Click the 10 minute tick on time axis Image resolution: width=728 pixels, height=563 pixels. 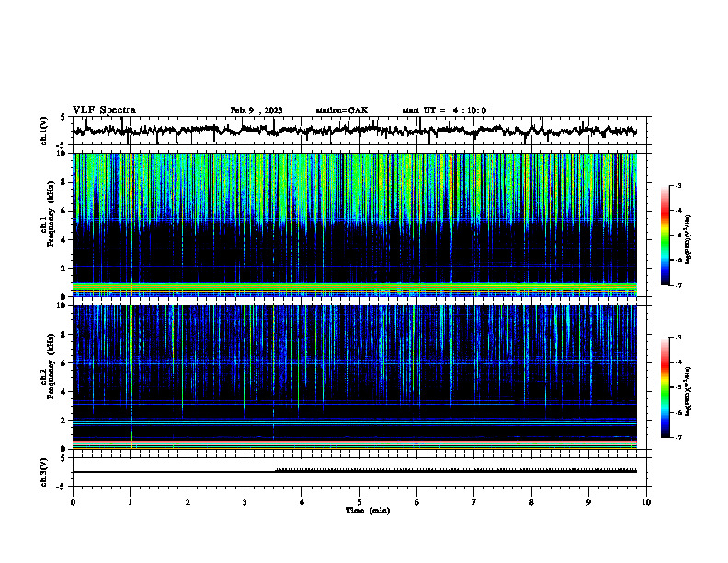tap(646, 502)
